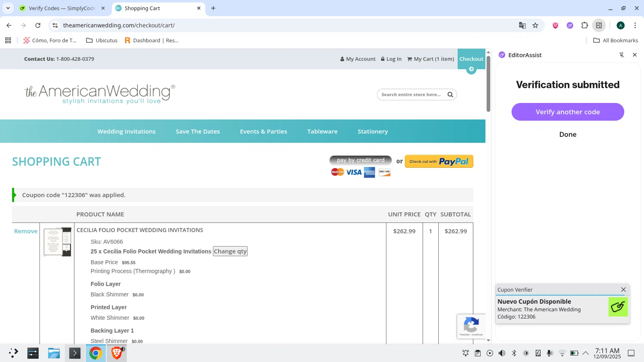Open Cómo, Foro de T... bookmark
The height and width of the screenshot is (362, 644).
[50, 40]
